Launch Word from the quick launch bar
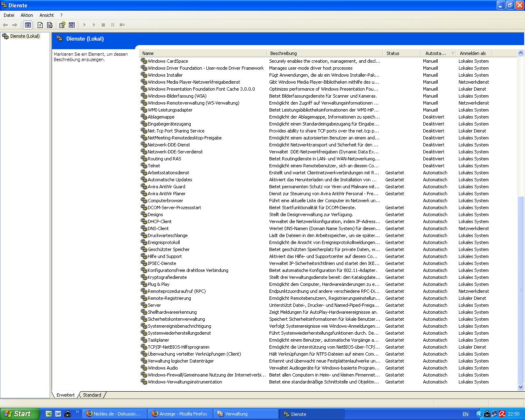 [x=58, y=414]
